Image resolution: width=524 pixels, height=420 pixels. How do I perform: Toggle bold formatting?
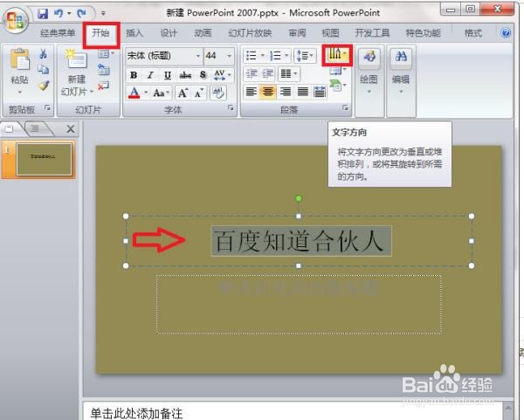(134, 75)
